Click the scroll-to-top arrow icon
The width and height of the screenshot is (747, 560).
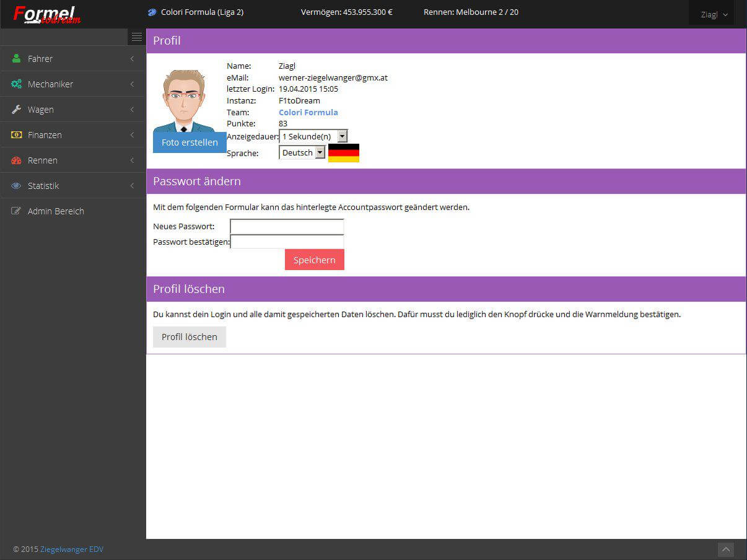coord(726,549)
